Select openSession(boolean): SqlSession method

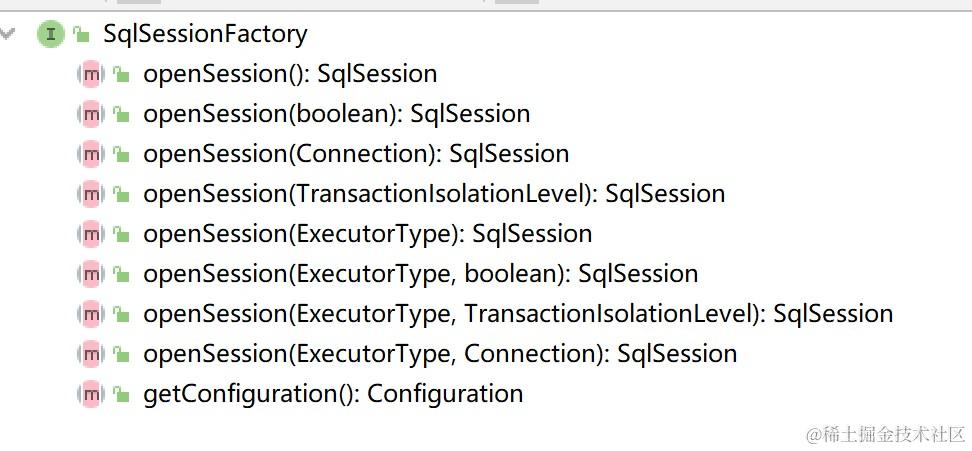pos(336,114)
